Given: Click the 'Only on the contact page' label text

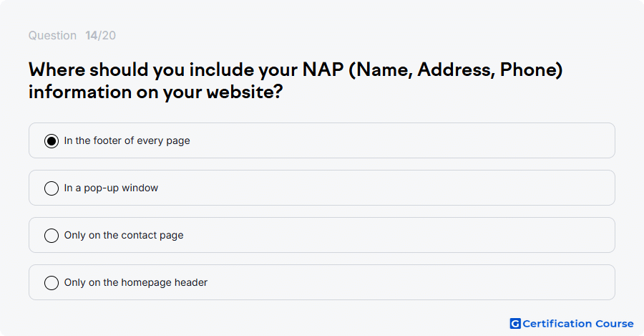Looking at the screenshot, I should coord(124,235).
